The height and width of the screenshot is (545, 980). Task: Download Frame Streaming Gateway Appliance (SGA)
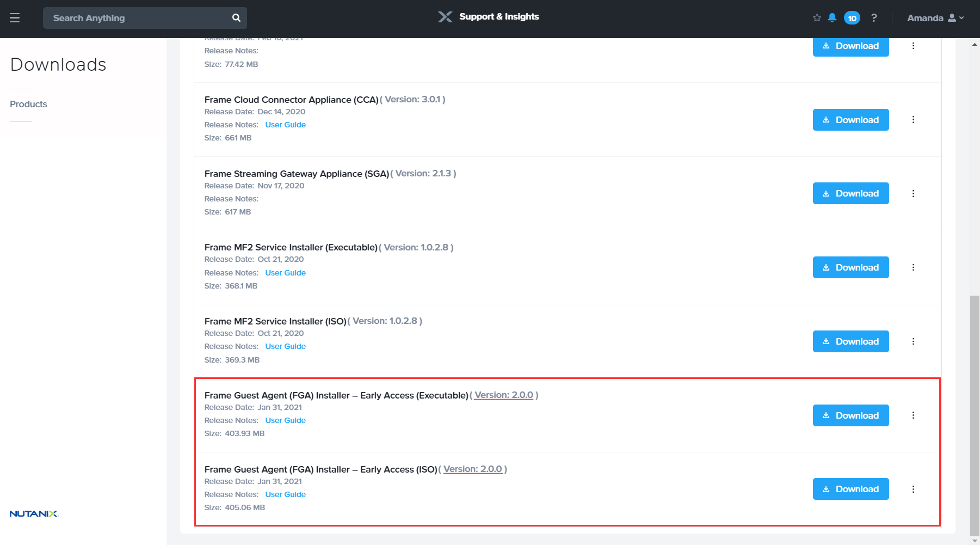(x=850, y=193)
